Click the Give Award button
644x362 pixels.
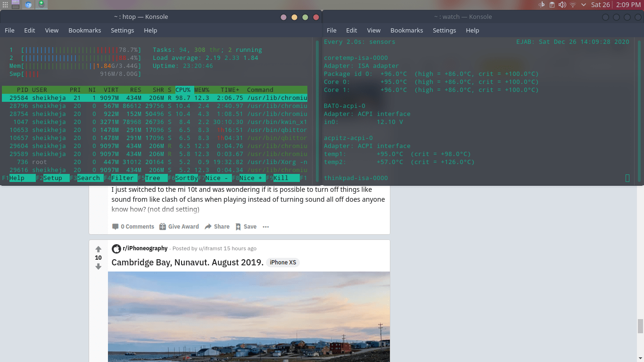179,227
